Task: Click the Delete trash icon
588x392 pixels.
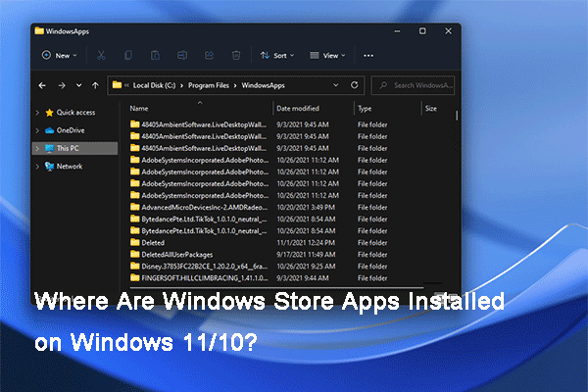Action: pos(236,56)
